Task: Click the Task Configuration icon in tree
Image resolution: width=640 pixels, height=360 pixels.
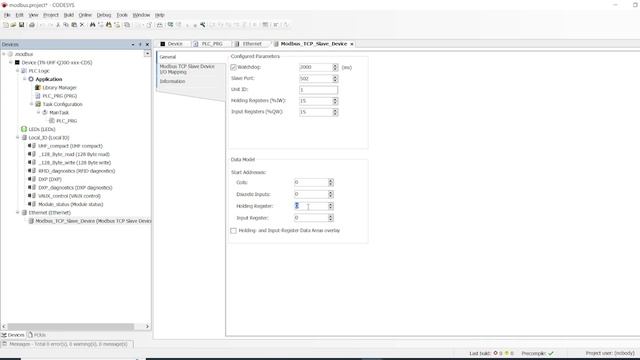Action: [38, 104]
